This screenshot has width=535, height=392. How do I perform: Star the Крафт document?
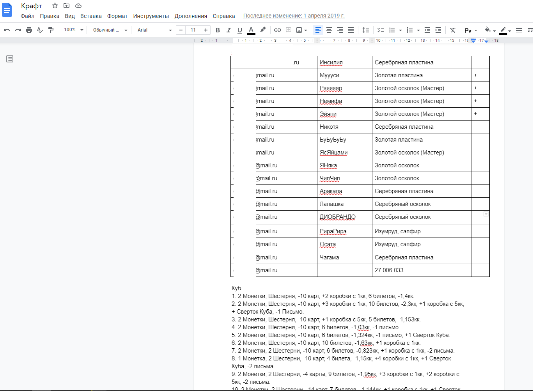pos(55,6)
